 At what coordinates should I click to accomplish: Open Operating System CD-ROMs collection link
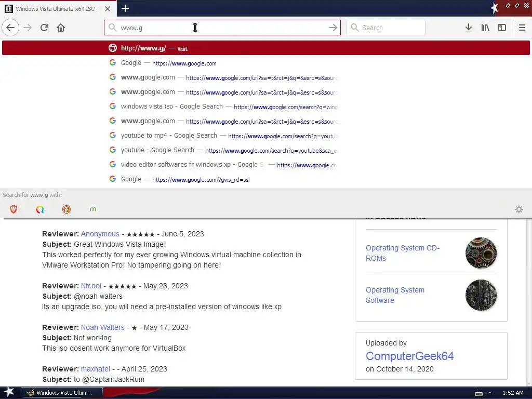(x=403, y=253)
